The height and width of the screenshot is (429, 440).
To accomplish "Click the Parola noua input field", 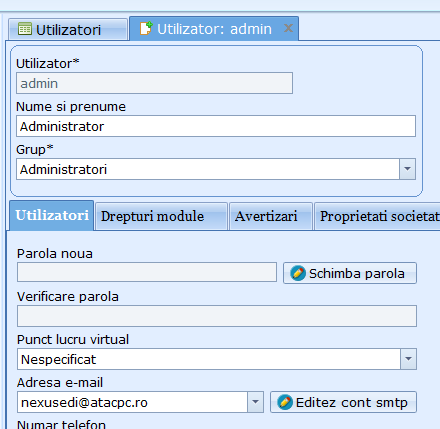I will pos(147,272).
